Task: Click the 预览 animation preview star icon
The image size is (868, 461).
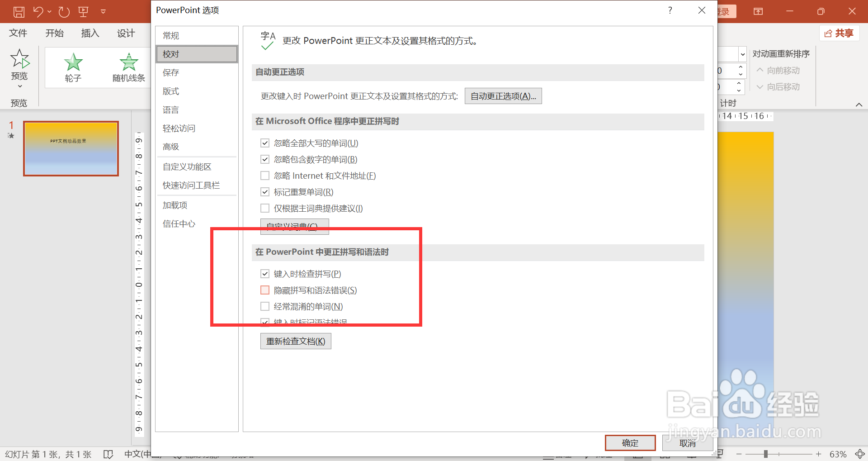Action: point(19,58)
